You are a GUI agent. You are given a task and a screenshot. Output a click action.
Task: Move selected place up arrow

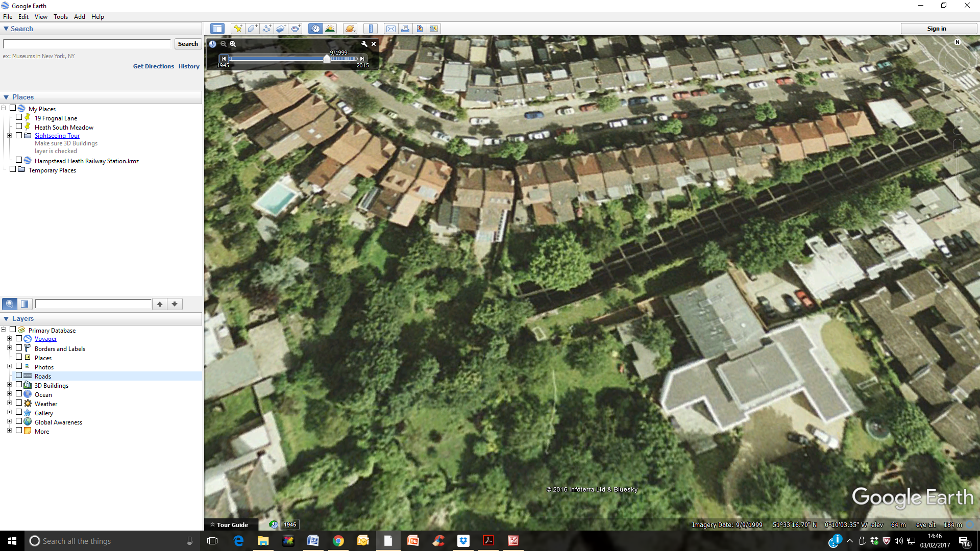pyautogui.click(x=160, y=304)
